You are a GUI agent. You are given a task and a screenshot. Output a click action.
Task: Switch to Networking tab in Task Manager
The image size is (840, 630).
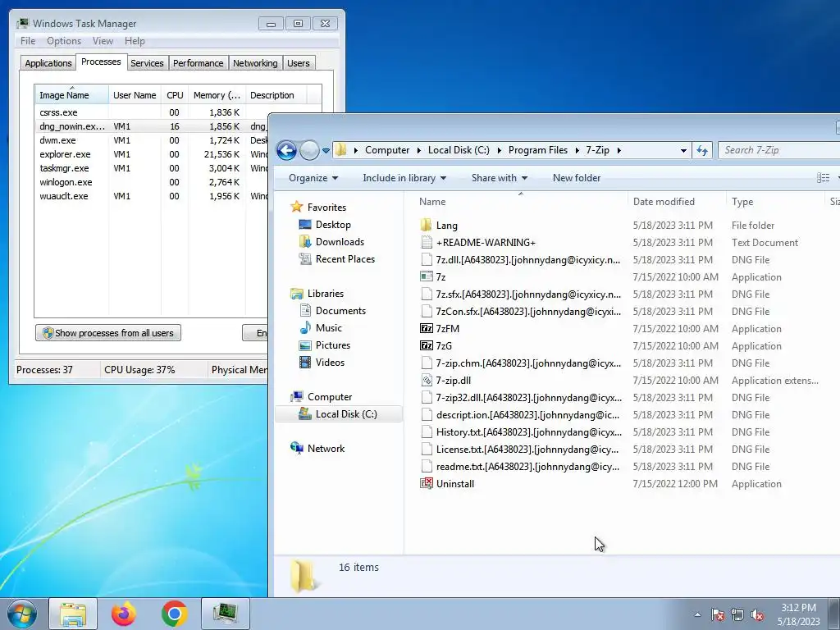point(255,63)
